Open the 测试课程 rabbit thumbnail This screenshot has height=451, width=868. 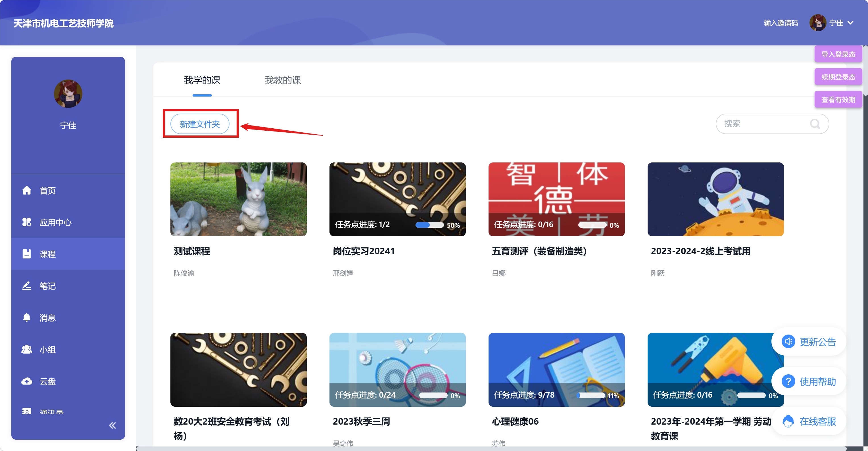click(238, 199)
